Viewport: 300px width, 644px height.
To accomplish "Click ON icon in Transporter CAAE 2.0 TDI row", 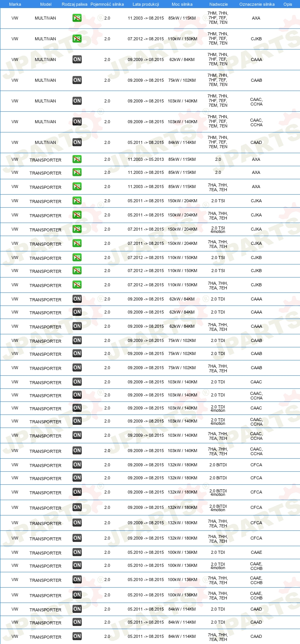I will (x=77, y=552).
